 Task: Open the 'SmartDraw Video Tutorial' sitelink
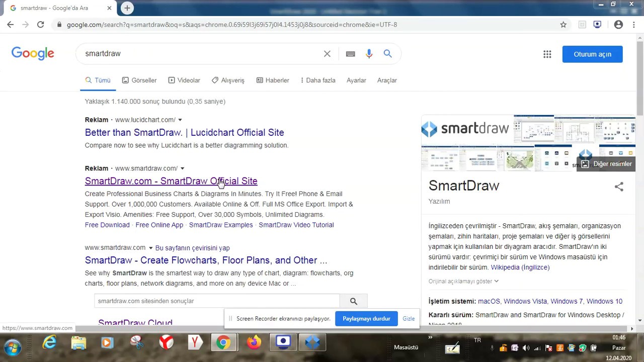pos(296,225)
